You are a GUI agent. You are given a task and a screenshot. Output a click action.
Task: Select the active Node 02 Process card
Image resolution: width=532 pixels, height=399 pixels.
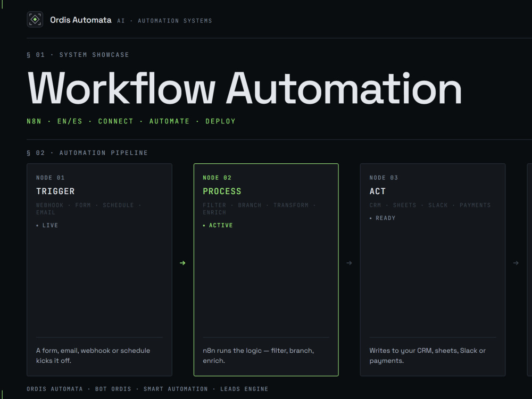point(266,270)
